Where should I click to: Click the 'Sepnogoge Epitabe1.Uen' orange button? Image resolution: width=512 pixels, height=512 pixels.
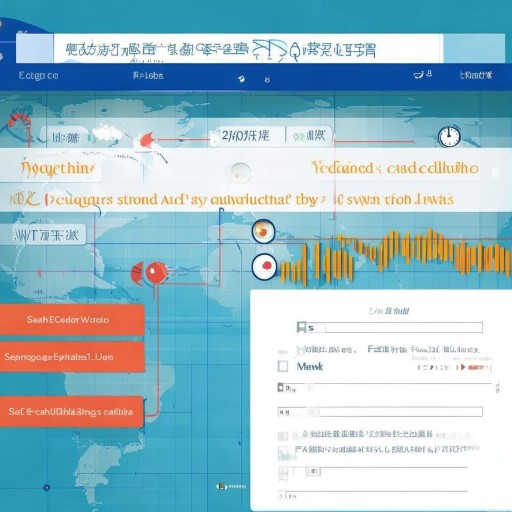point(72,357)
